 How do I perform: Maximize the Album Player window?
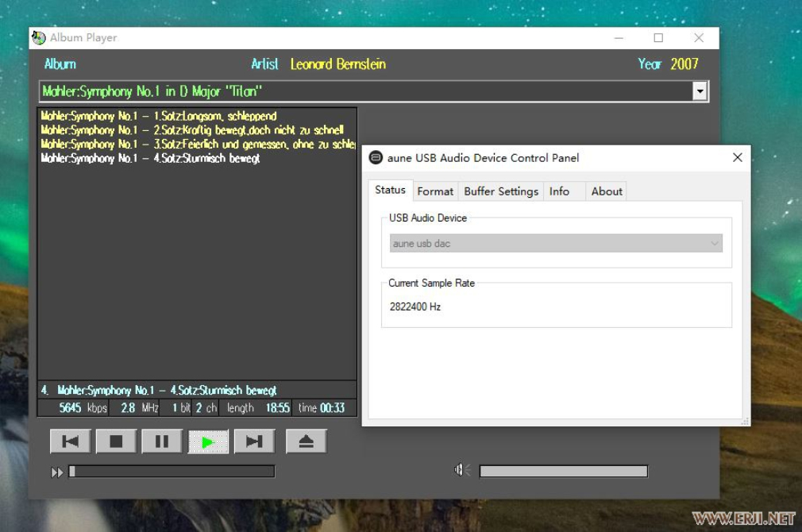pyautogui.click(x=659, y=38)
